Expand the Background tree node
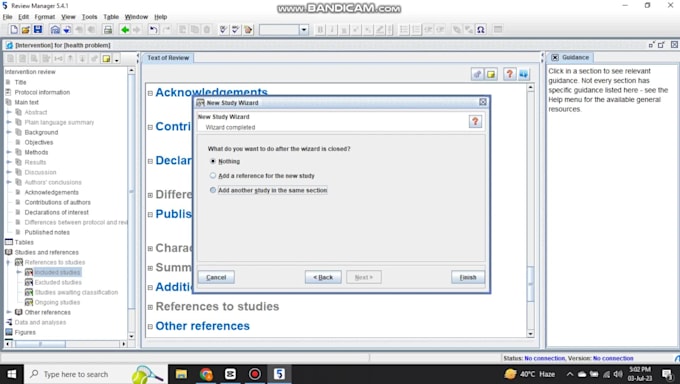 [x=9, y=132]
